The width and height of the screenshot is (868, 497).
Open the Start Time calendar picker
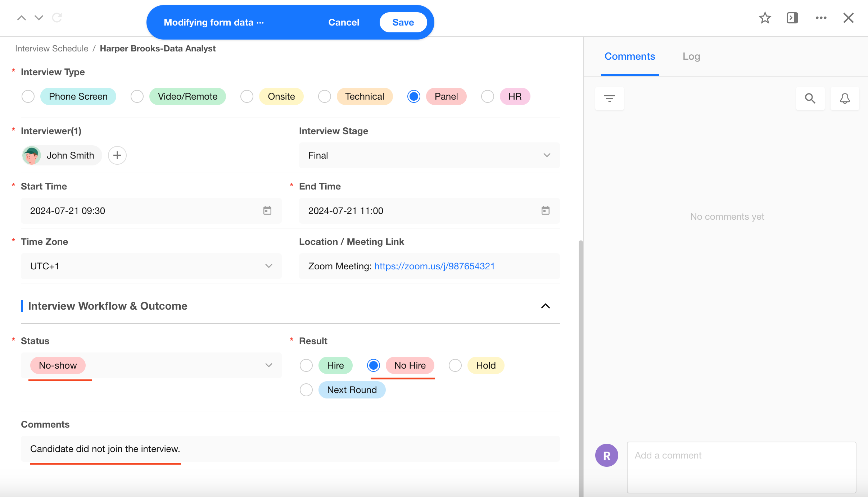[267, 210]
